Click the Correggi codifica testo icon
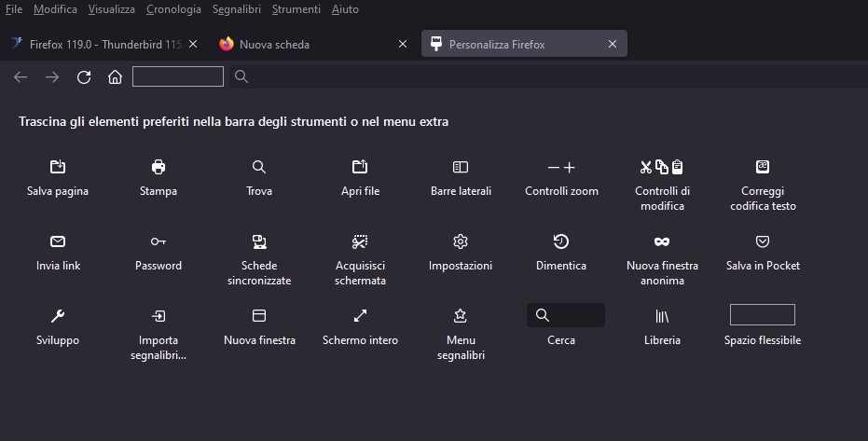This screenshot has height=441, width=868. pyautogui.click(x=763, y=167)
